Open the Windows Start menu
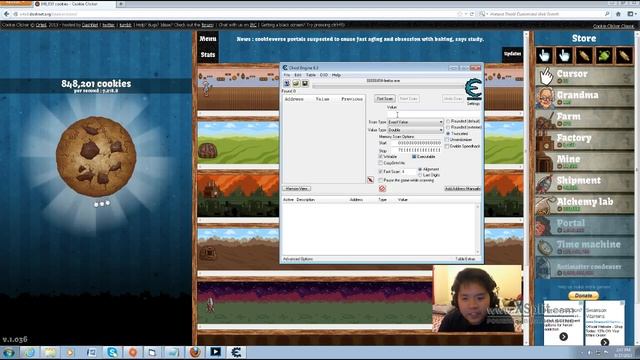 click(x=9, y=352)
